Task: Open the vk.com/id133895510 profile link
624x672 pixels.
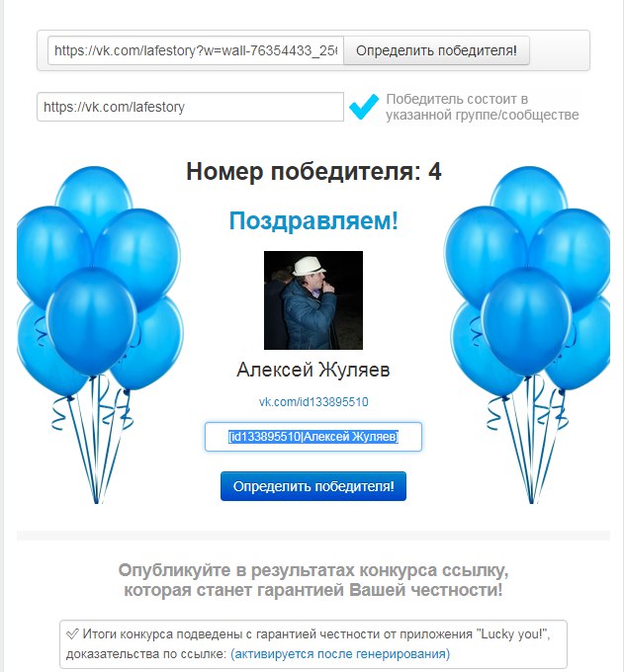Action: click(313, 402)
